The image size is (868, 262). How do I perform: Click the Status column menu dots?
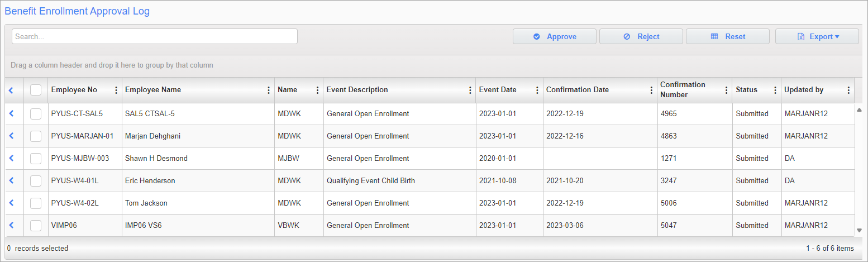[775, 90]
